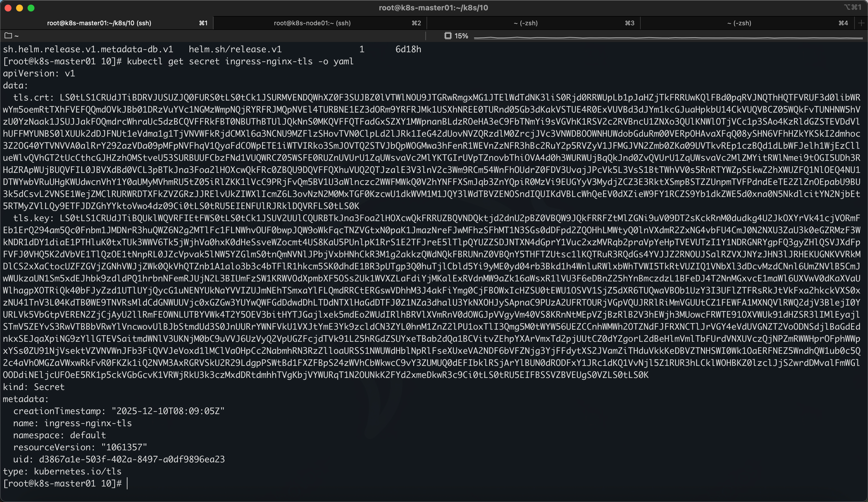Select the root@k8s-master01 ssh tab
The width and height of the screenshot is (868, 502).
99,23
